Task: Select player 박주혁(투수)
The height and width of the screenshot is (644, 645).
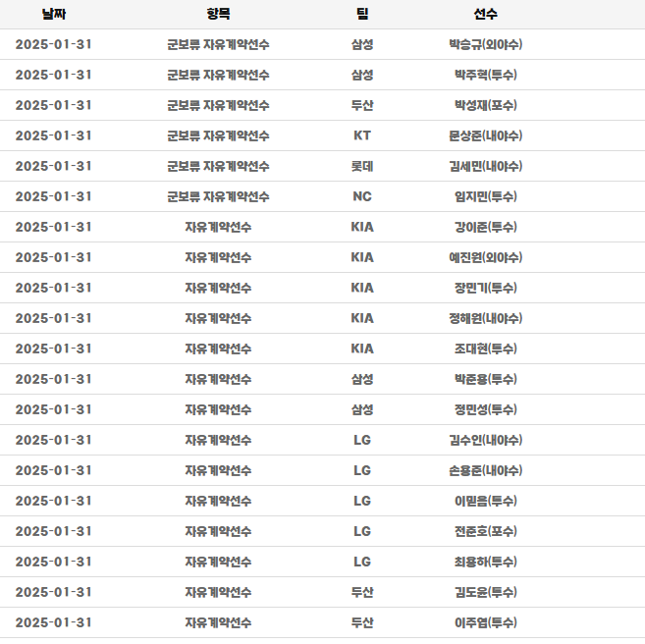Action: (485, 75)
